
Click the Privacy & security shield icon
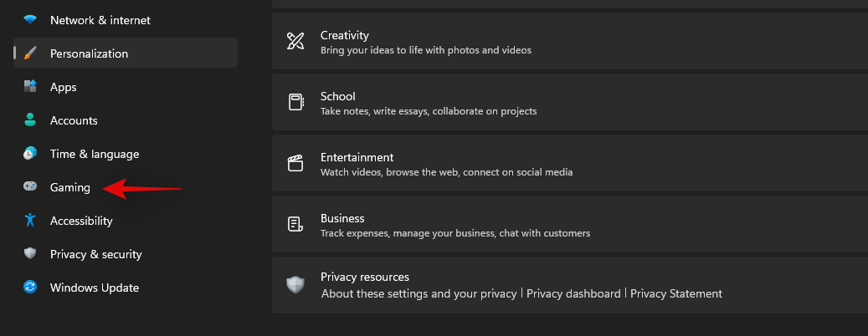[x=30, y=254]
